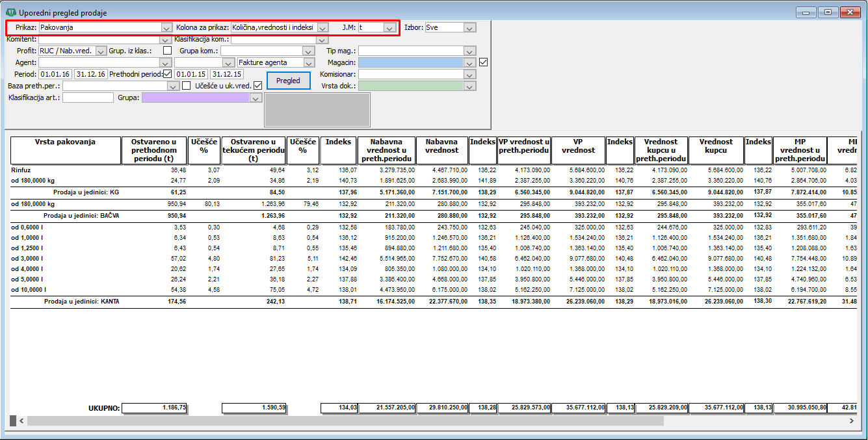This screenshot has height=440, width=868.
Task: Open the Profit dropdown RUC / Nab.vred.
Action: [101, 51]
